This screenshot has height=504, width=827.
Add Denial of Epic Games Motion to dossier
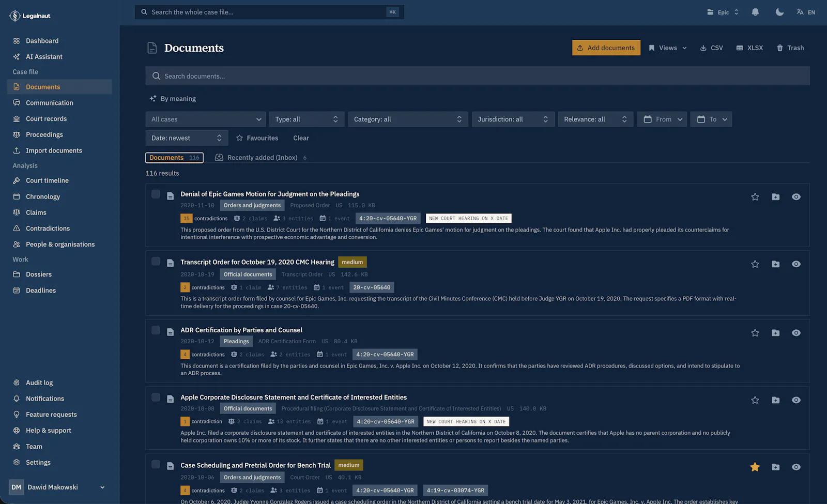coord(775,197)
